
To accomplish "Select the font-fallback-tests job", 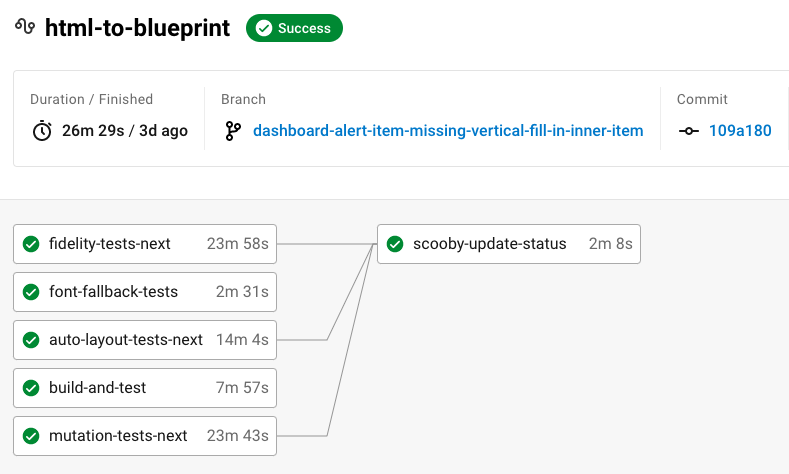I will click(x=113, y=292).
